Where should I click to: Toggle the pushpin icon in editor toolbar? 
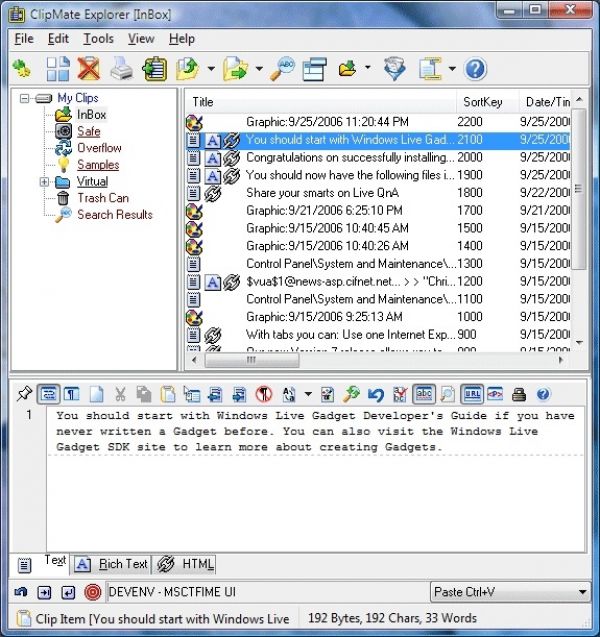[26, 394]
